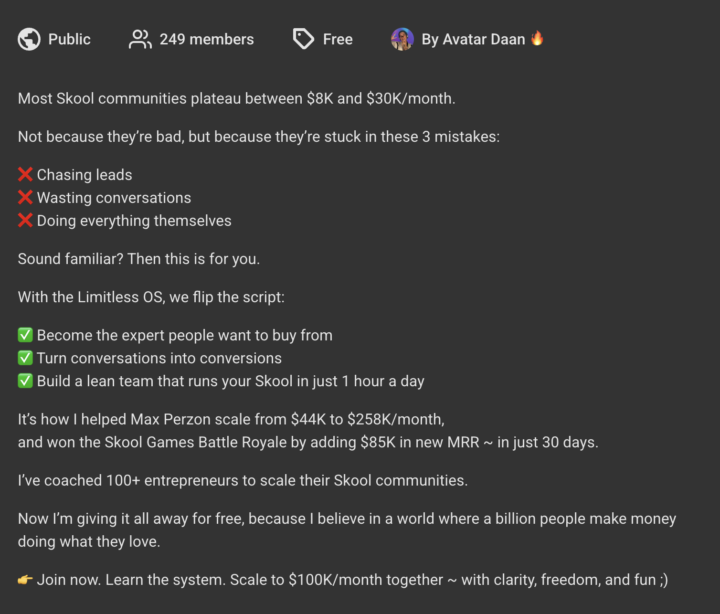
Task: Click the pointing hand emoji before Join now
Action: tap(25, 580)
